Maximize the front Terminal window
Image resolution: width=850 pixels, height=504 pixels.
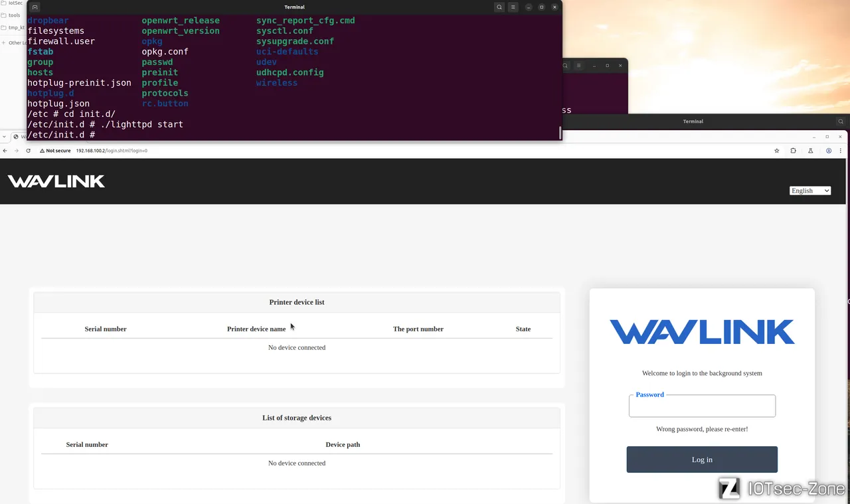click(541, 7)
